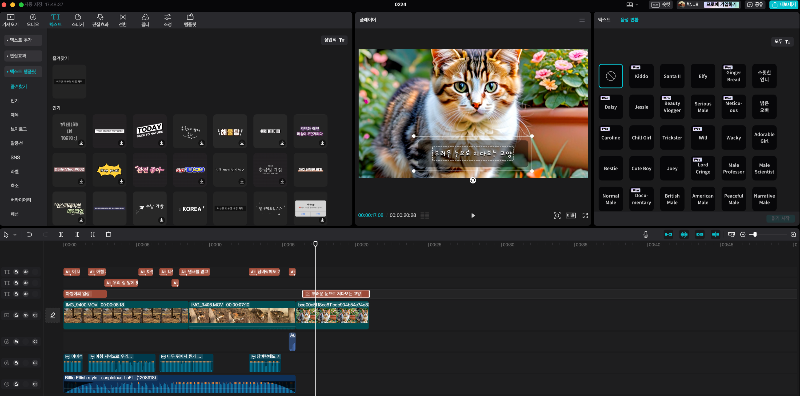800x396 pixels.
Task: Toggle preview axis in timeline toolbar
Action: tap(715, 235)
